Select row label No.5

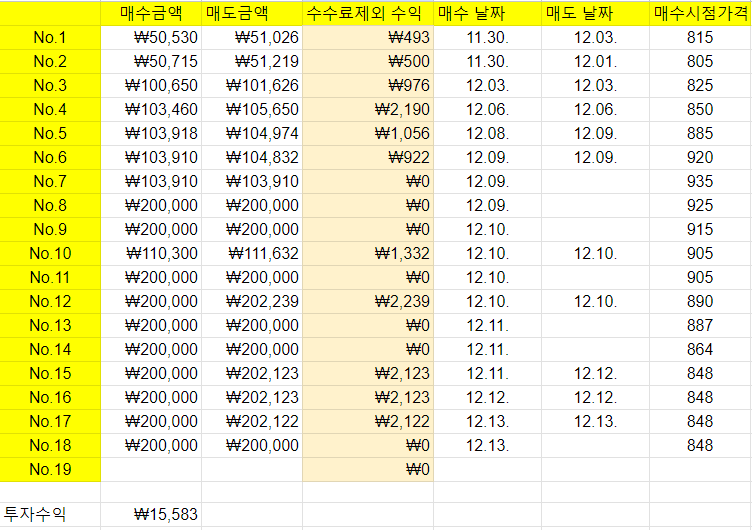click(50, 133)
